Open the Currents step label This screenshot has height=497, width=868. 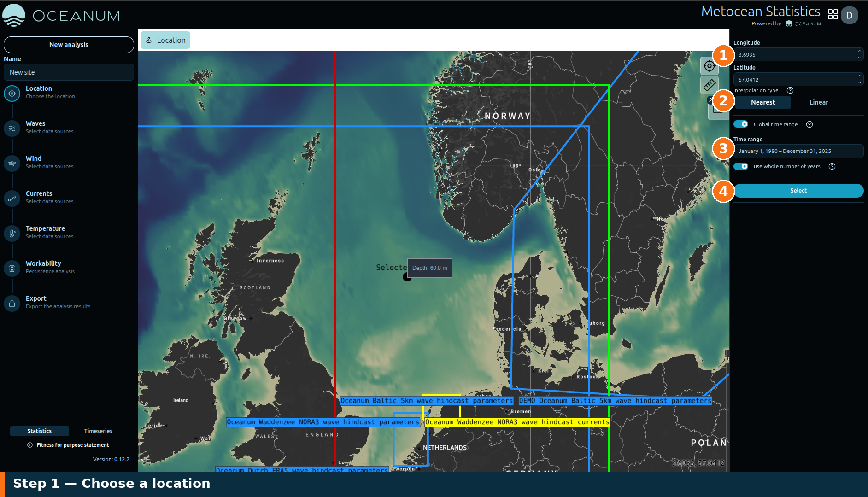tap(39, 193)
